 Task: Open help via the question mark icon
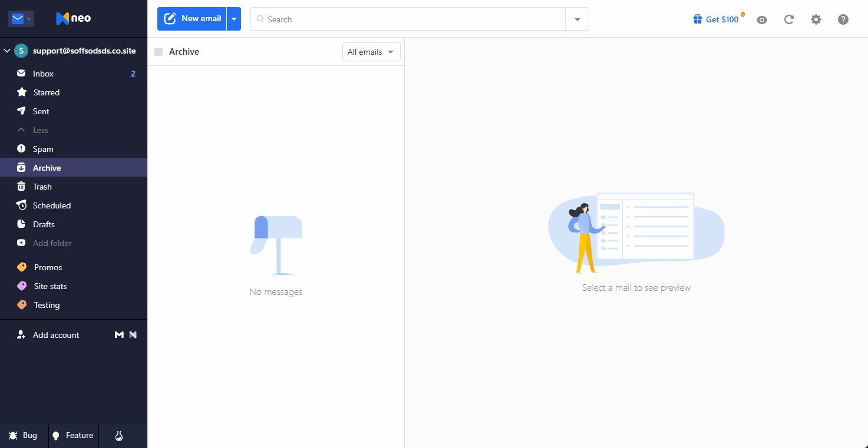[x=843, y=19]
